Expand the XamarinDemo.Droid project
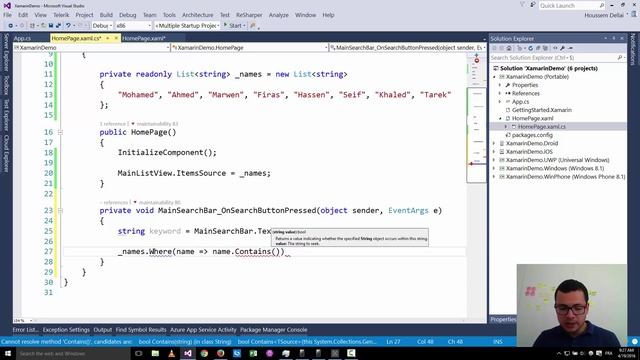This screenshot has width=640, height=360. (494, 144)
